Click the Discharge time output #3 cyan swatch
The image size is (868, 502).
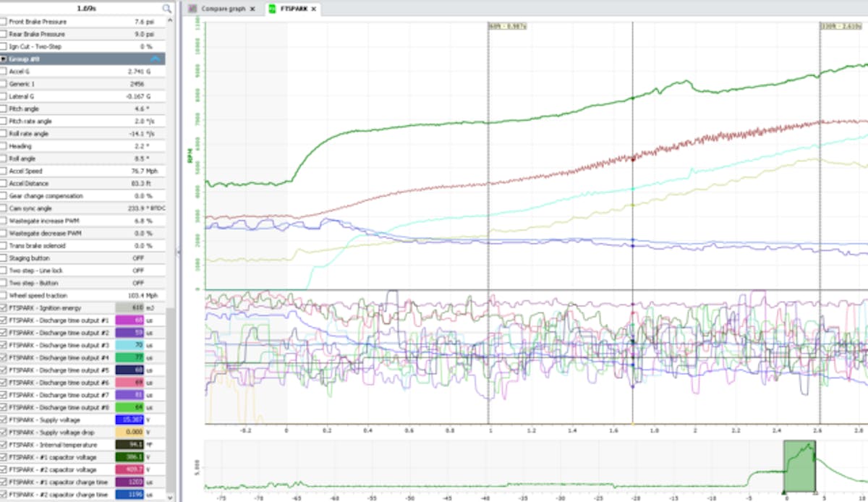pos(130,346)
